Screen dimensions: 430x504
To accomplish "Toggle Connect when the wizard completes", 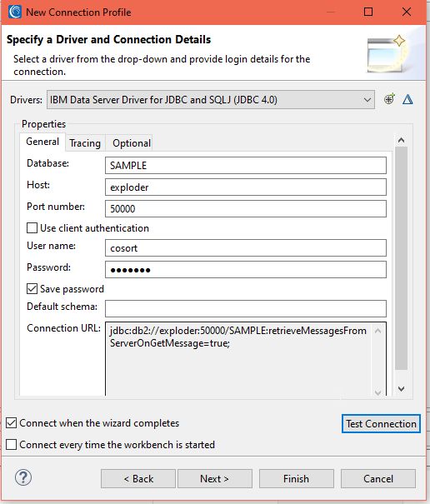I will pyautogui.click(x=12, y=423).
